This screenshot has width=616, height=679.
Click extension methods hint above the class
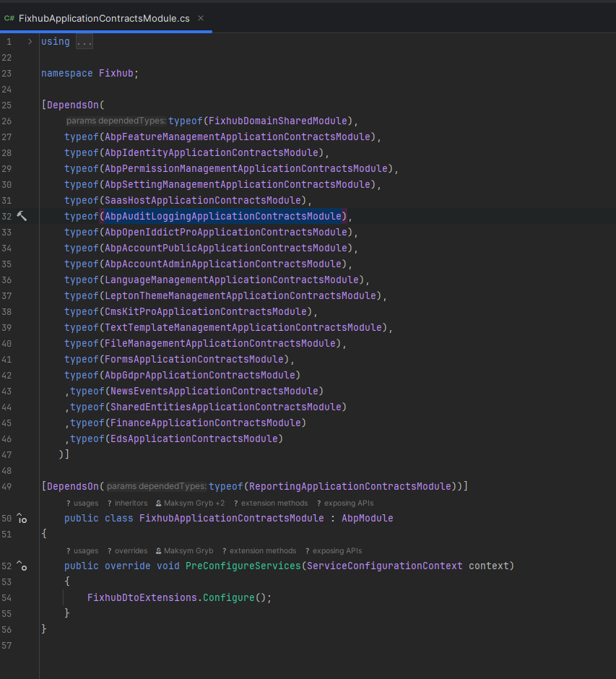pyautogui.click(x=271, y=503)
